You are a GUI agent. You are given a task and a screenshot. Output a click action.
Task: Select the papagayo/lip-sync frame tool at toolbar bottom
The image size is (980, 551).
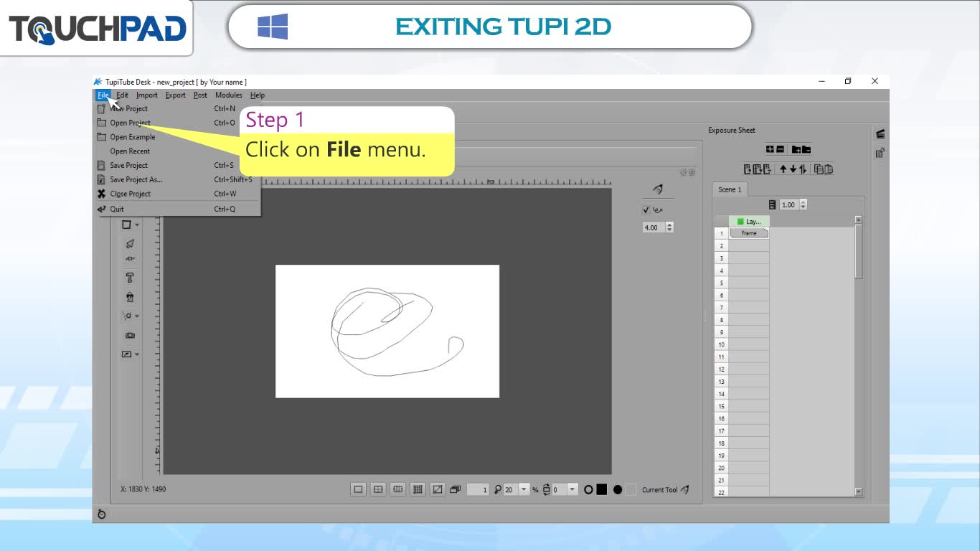tap(127, 354)
